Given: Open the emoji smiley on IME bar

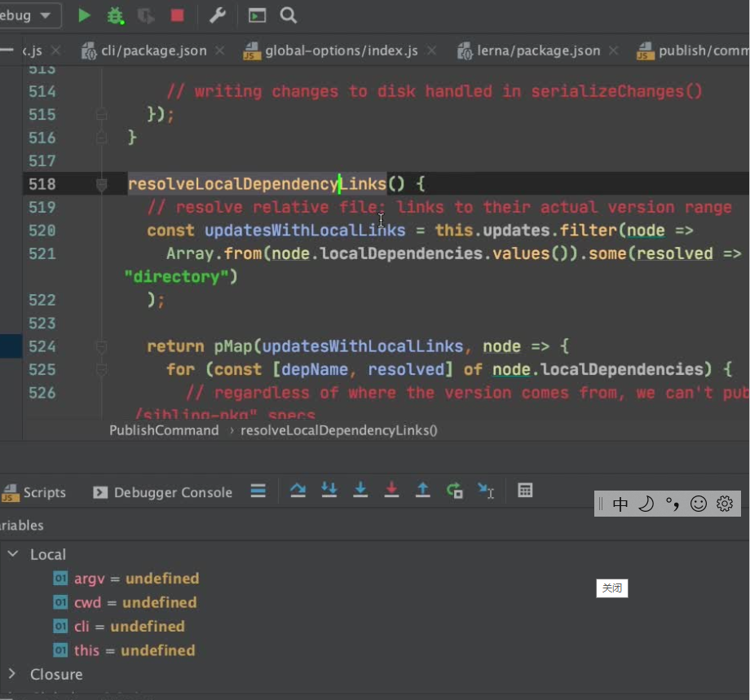Looking at the screenshot, I should (699, 504).
